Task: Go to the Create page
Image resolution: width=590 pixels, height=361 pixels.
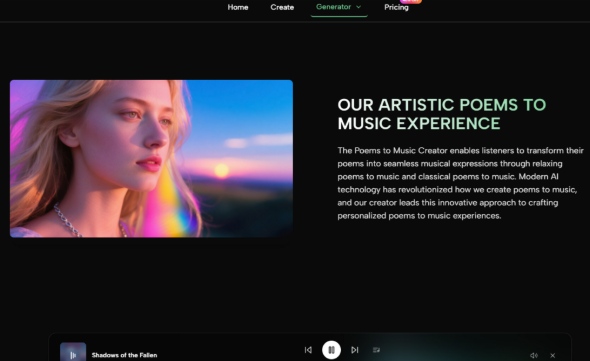Action: coord(282,7)
